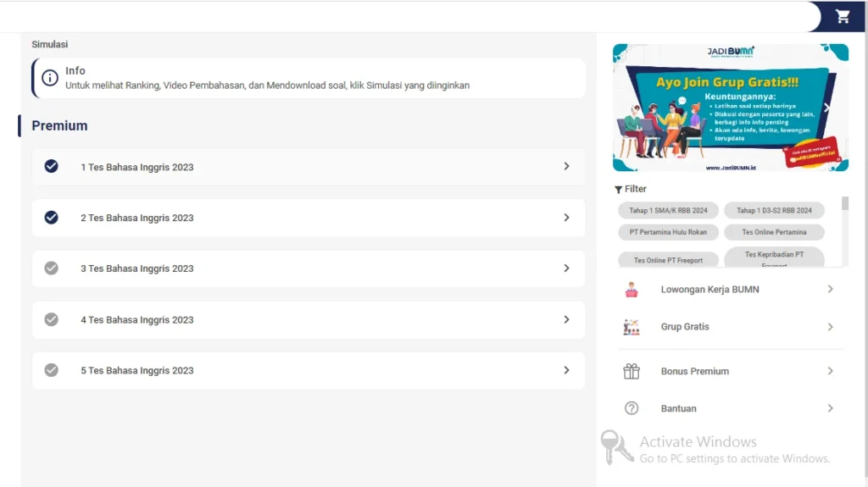Open the shopping cart icon
This screenshot has width=868, height=487.
843,17
